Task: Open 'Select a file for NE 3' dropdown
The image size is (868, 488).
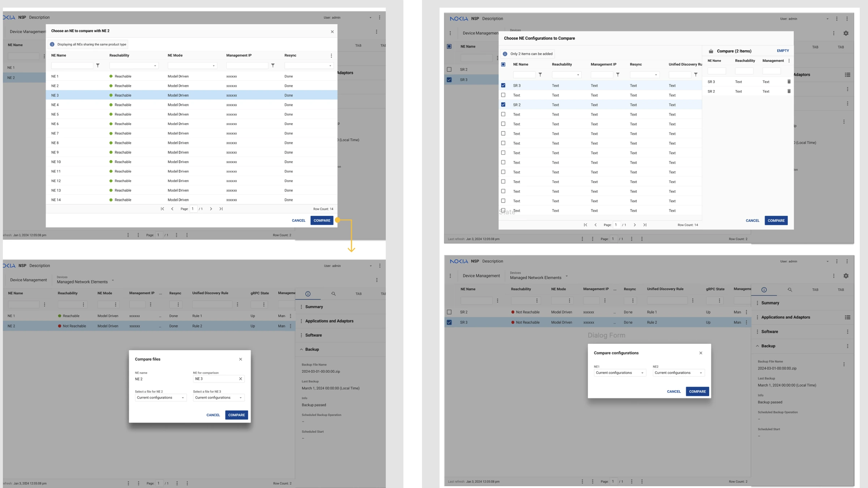Action: click(218, 397)
